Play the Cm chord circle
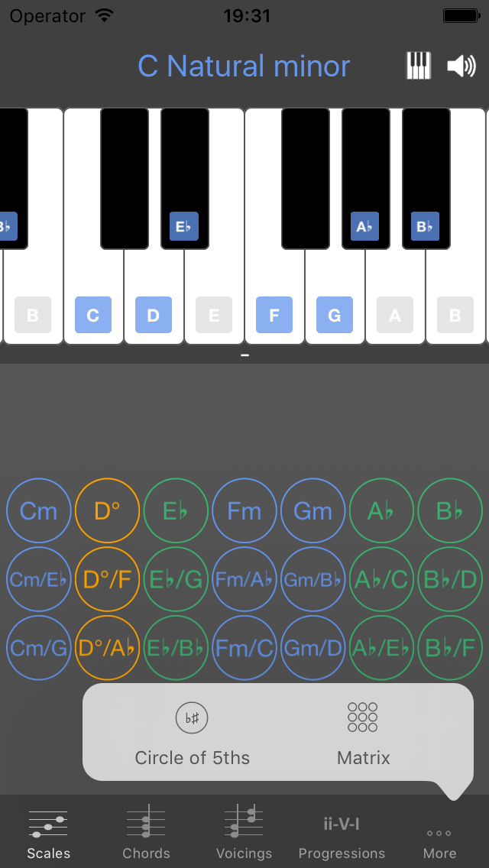 click(x=38, y=510)
